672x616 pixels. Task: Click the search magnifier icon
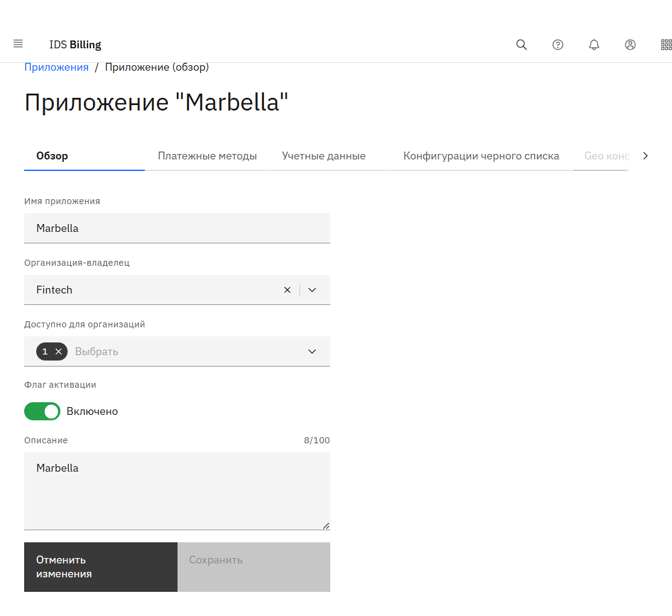(x=522, y=45)
